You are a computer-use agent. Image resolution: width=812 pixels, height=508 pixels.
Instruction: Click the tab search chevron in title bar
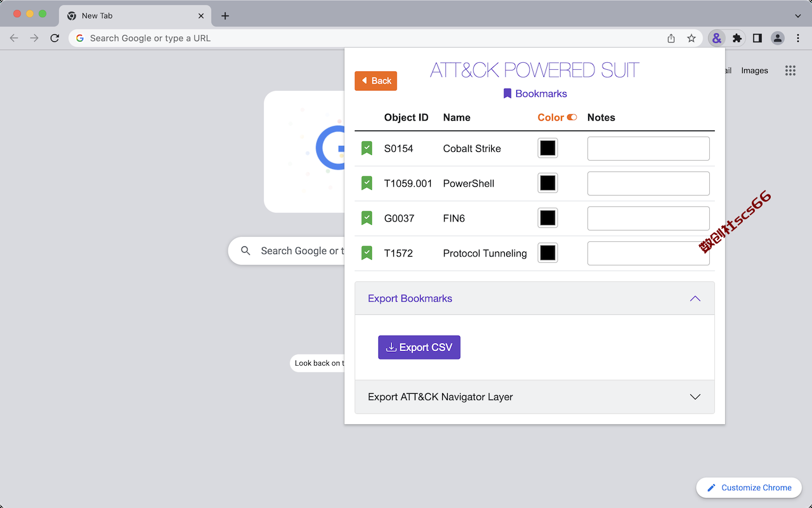coord(798,15)
